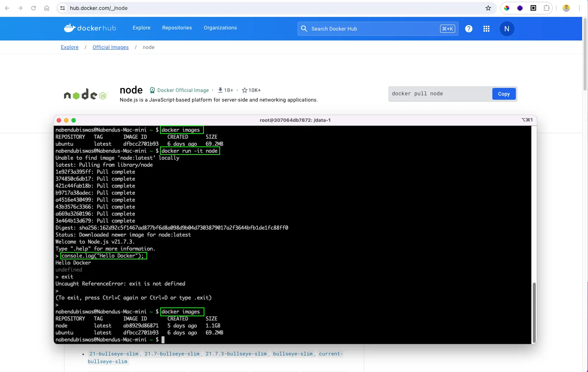Click the terminal title root@307064db7872
The height and width of the screenshot is (372, 588).
click(295, 120)
